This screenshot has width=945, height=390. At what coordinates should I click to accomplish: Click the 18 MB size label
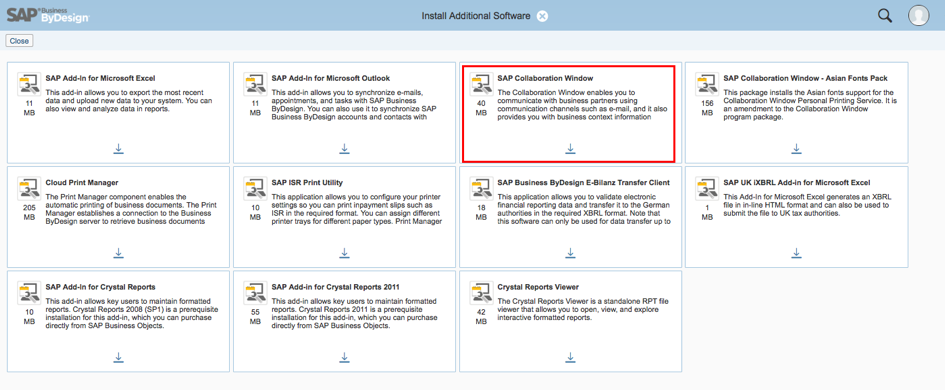[x=481, y=212]
